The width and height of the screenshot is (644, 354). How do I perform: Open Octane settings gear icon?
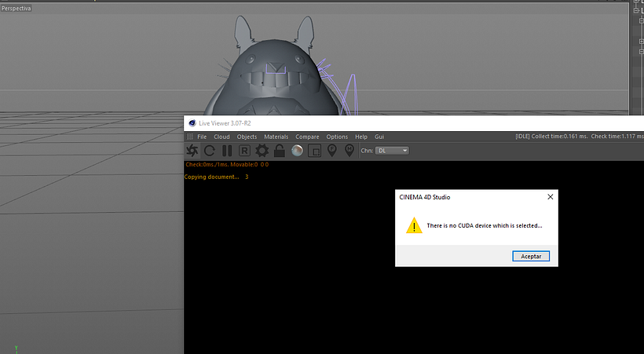tap(262, 151)
